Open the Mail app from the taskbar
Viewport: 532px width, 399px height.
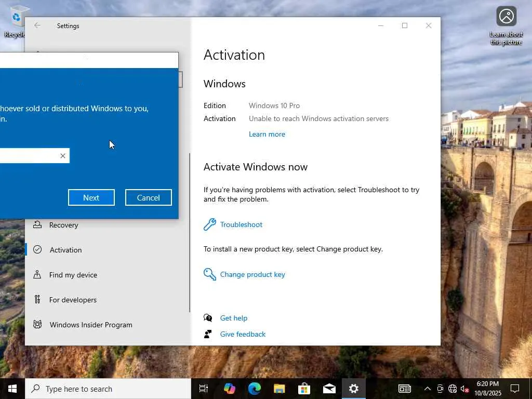tap(329, 389)
